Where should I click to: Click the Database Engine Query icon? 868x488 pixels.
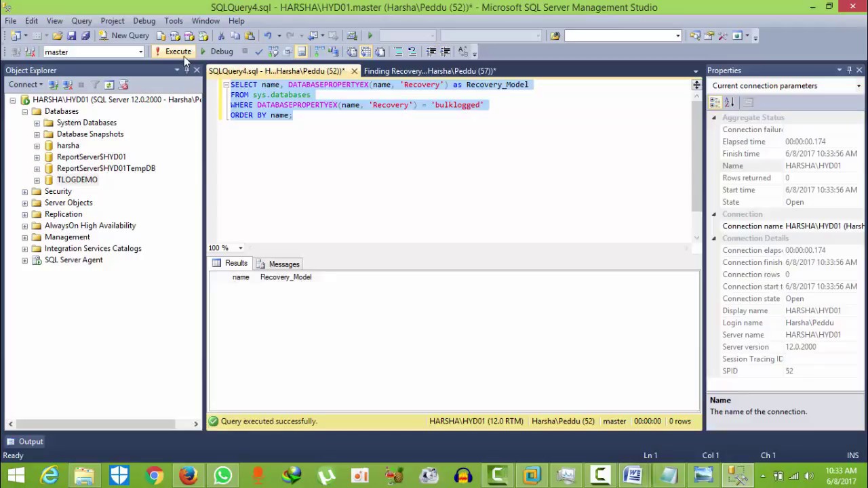click(x=161, y=35)
